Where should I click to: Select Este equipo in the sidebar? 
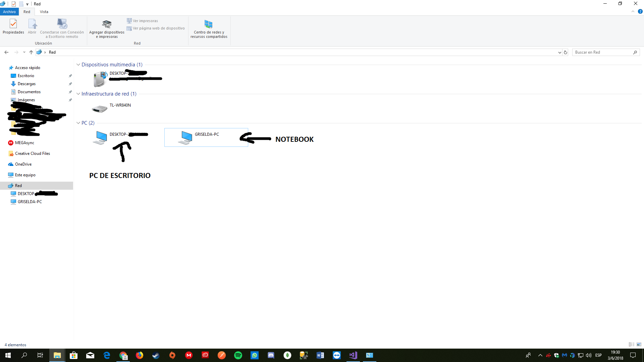[25, 175]
